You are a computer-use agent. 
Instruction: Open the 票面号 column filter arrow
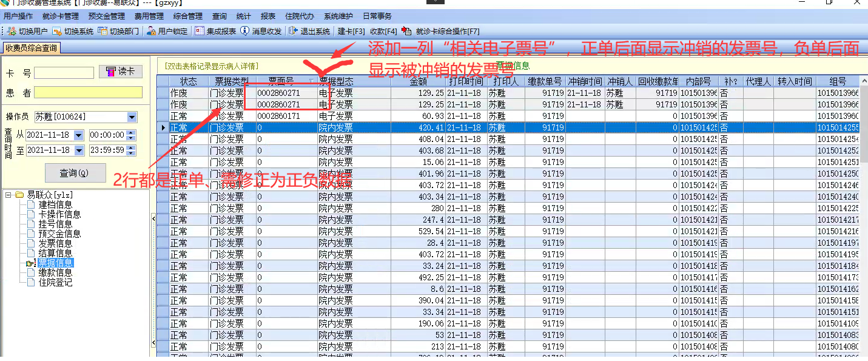[312, 81]
